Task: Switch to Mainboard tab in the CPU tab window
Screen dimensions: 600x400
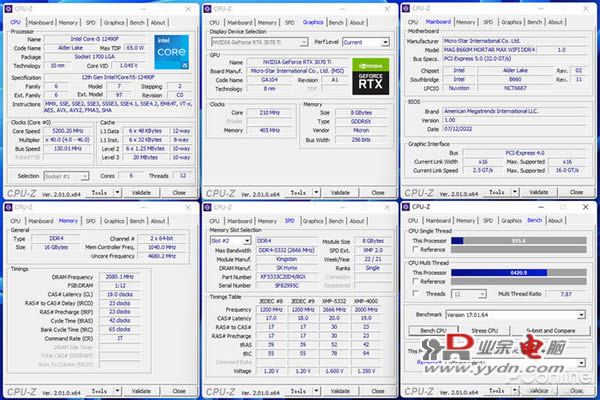Action: pos(41,23)
